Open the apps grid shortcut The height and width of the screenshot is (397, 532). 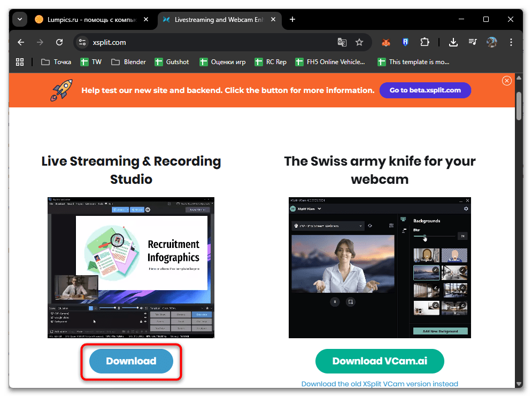20,61
